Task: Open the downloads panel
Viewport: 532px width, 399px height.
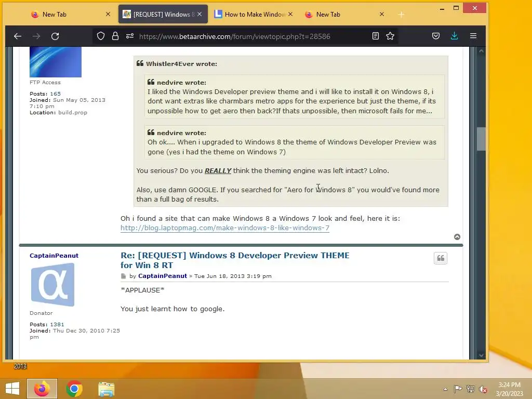Action: [454, 36]
